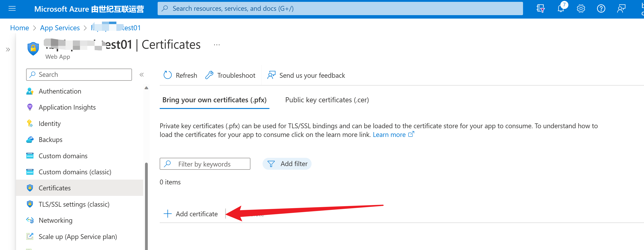
Task: Select Bring your own certificates (.pfx) tab
Action: (x=214, y=100)
